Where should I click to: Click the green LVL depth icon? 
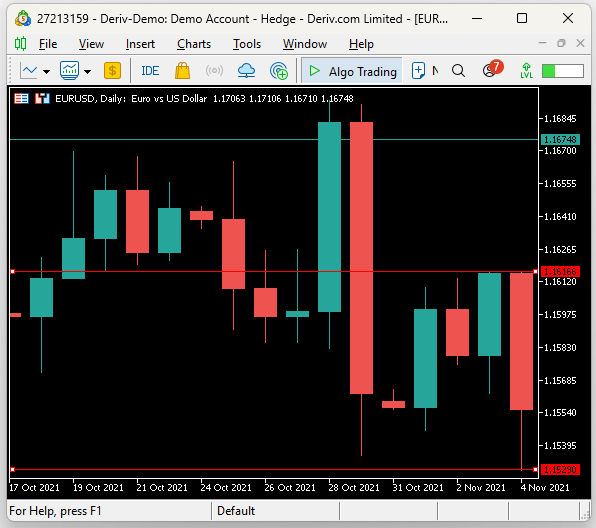[x=526, y=71]
